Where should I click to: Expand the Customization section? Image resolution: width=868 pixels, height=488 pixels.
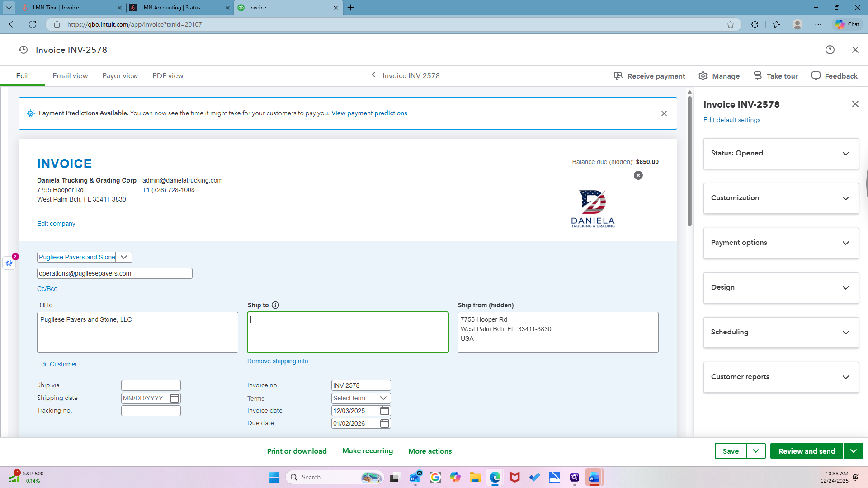tap(781, 198)
